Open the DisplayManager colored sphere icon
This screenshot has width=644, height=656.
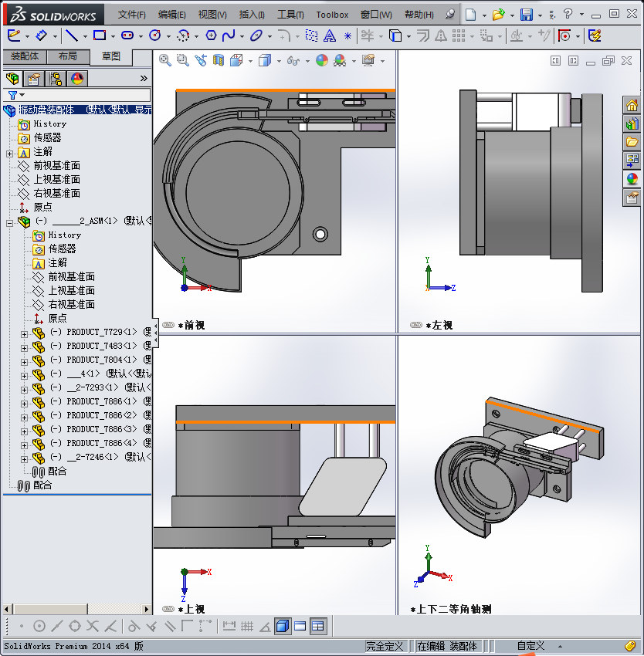coord(77,78)
